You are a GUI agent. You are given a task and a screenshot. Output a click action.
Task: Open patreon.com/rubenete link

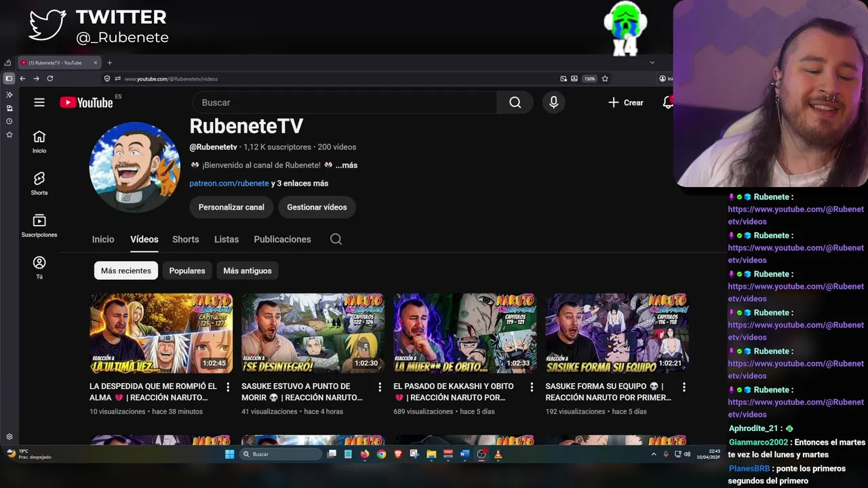(229, 184)
